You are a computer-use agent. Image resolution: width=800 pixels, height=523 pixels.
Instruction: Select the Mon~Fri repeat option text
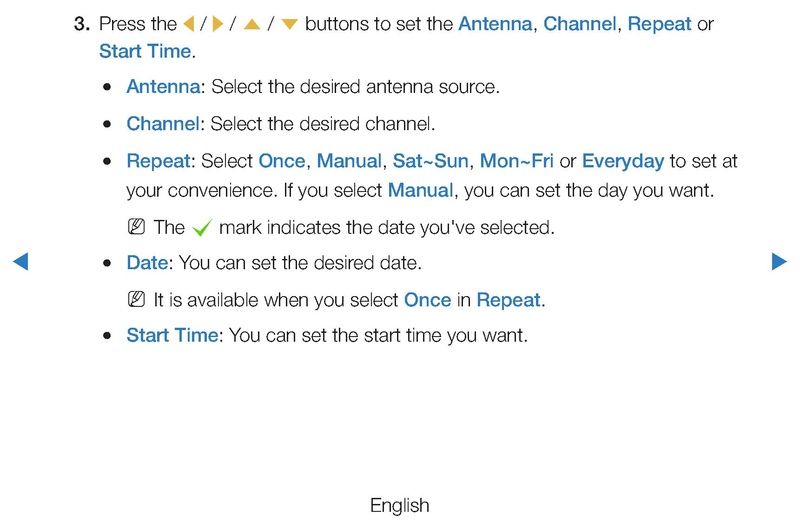(516, 161)
